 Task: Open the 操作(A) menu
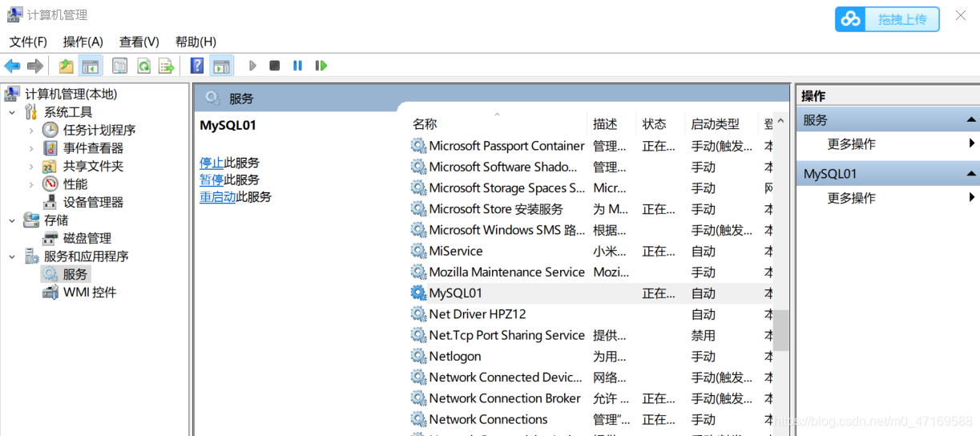click(x=83, y=42)
